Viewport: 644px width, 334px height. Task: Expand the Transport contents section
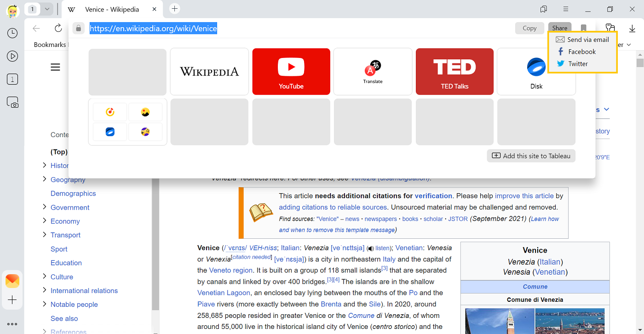(x=45, y=235)
